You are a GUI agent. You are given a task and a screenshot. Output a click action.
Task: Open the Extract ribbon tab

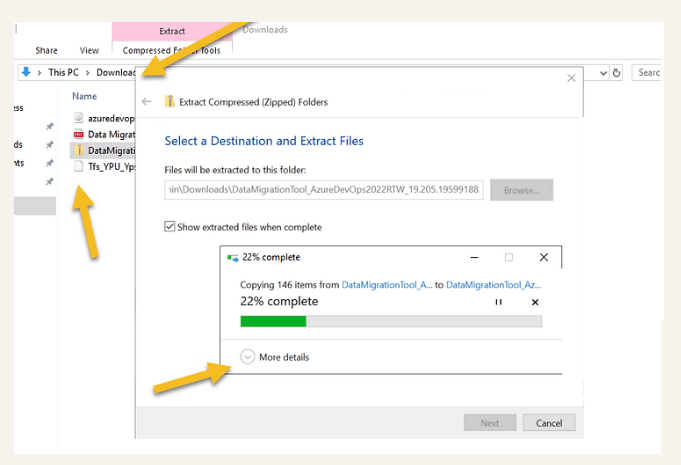point(172,31)
